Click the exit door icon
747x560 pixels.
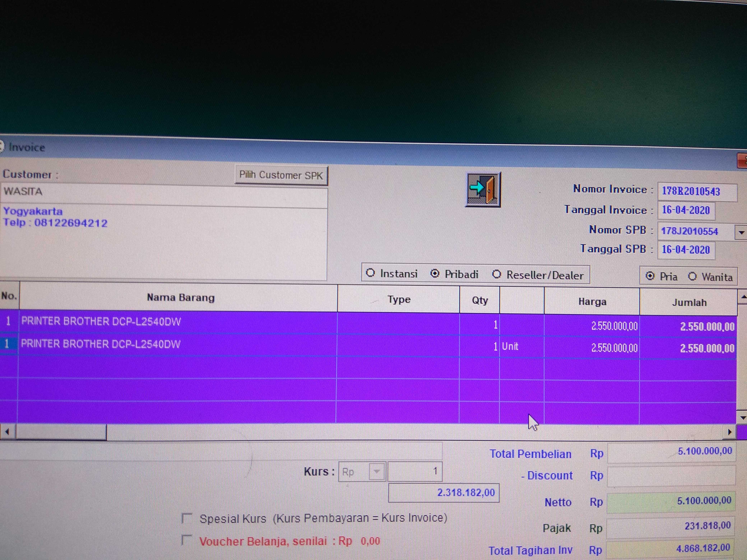coord(482,189)
